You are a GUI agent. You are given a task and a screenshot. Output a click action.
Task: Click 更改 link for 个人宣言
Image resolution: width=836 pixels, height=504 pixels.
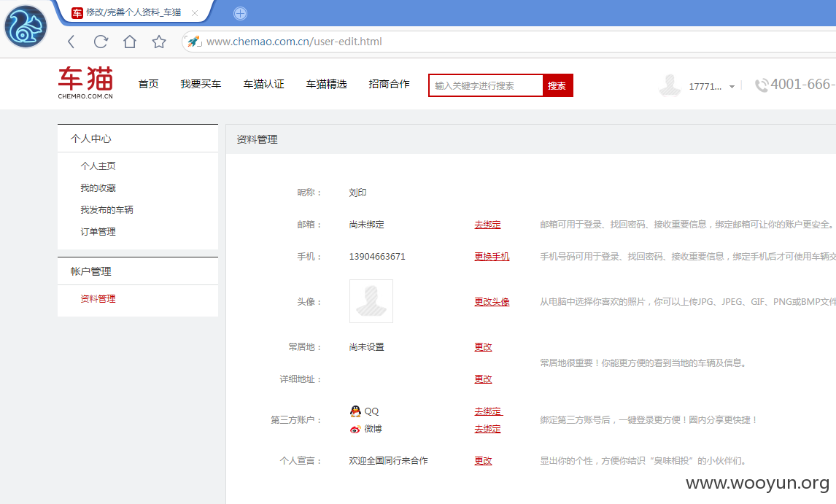point(484,461)
